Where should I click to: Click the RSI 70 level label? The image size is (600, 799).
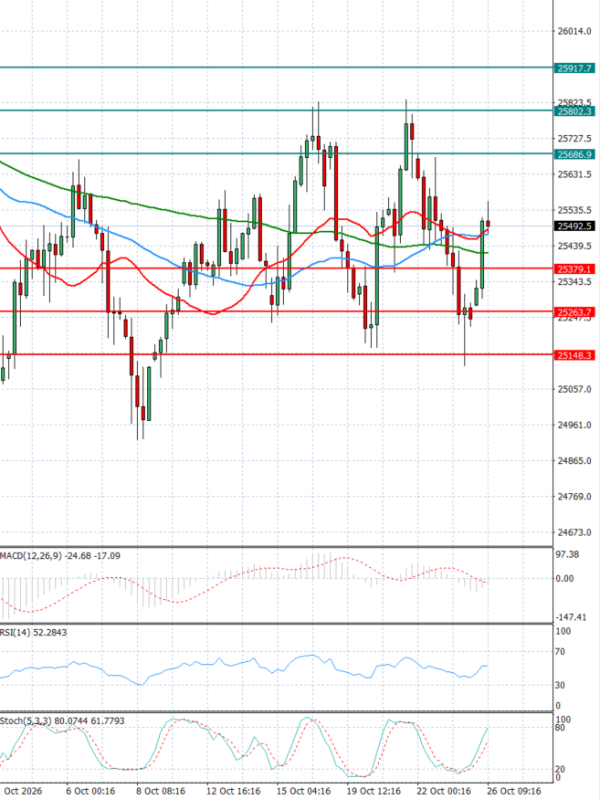click(x=560, y=652)
